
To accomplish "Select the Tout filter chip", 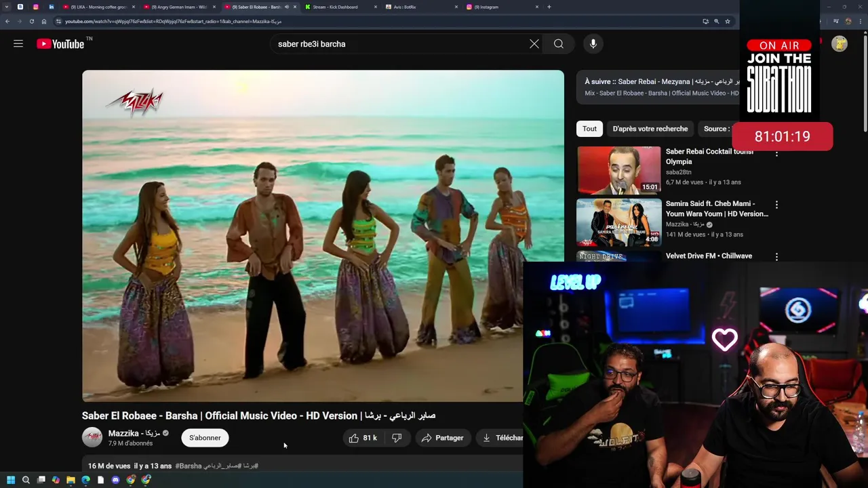I will tap(589, 129).
